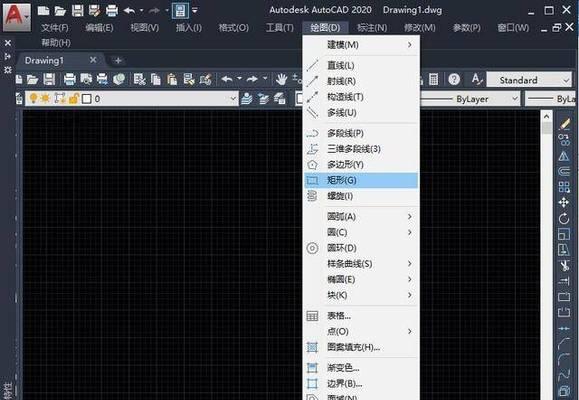Open the redo history dropdown arrow in toolbar
This screenshot has width=579, height=400.
[x=265, y=79]
